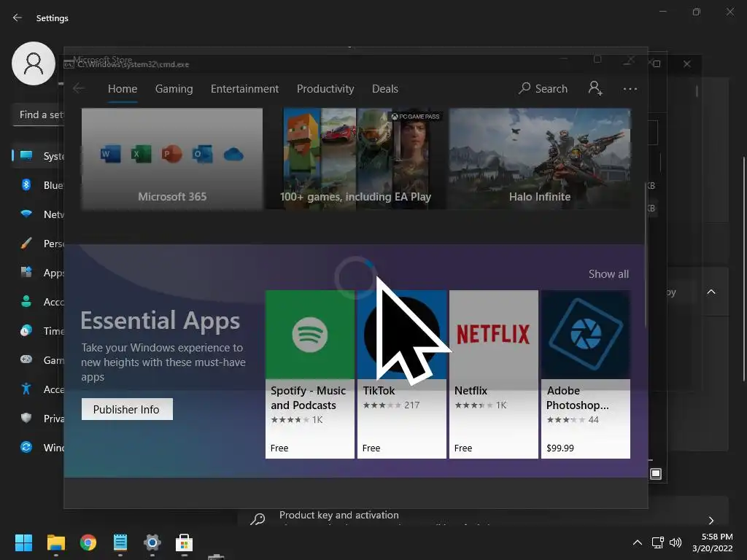
Task: Open the Windows Start button
Action: tap(23, 542)
